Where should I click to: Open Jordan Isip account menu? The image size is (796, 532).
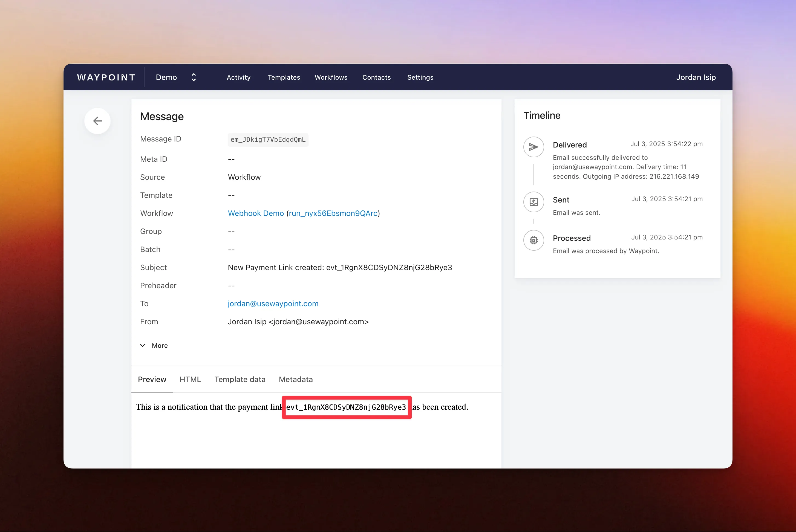point(696,77)
